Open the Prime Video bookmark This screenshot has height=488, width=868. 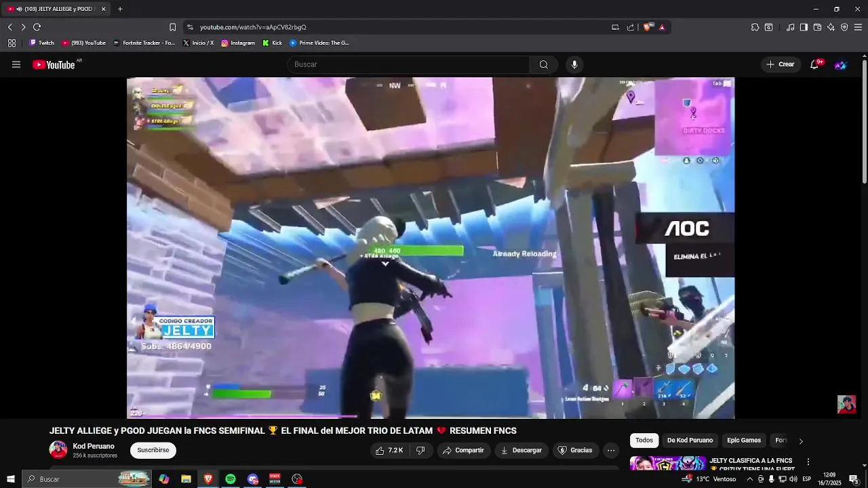tap(319, 43)
